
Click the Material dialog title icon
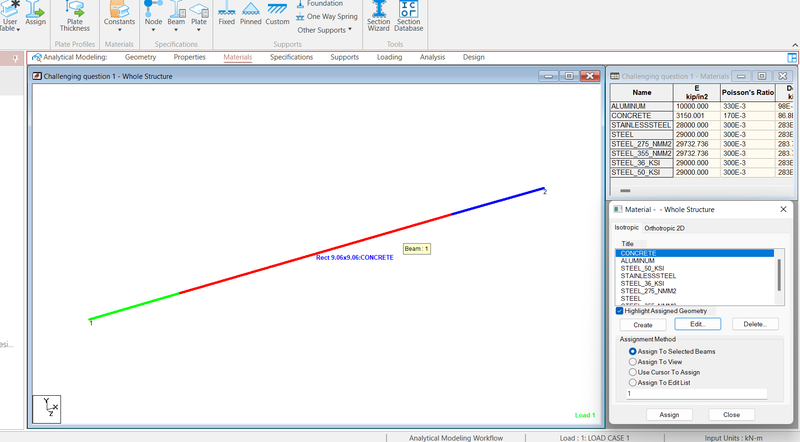pos(617,209)
